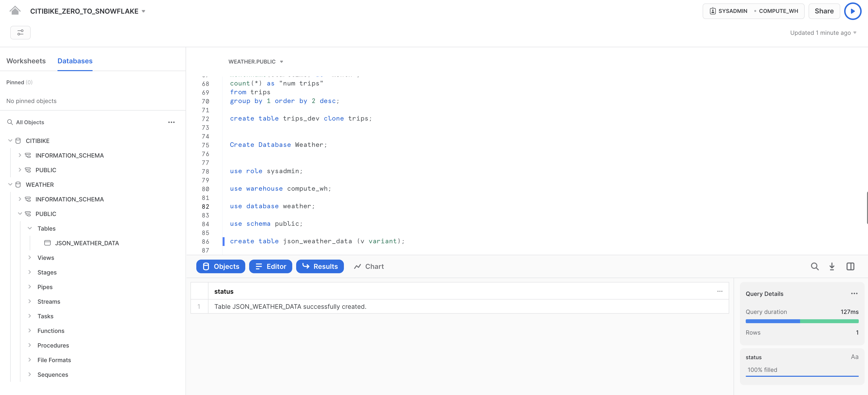This screenshot has width=868, height=395.
Task: Open the Chart tab
Action: (369, 266)
